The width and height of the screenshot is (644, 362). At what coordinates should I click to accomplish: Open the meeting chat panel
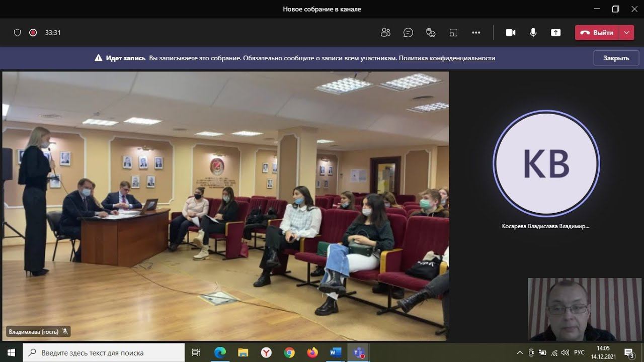408,33
